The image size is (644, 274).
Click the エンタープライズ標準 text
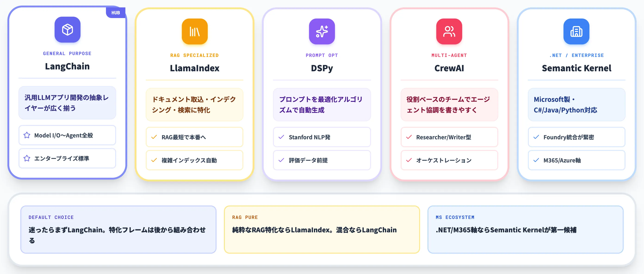(62, 158)
